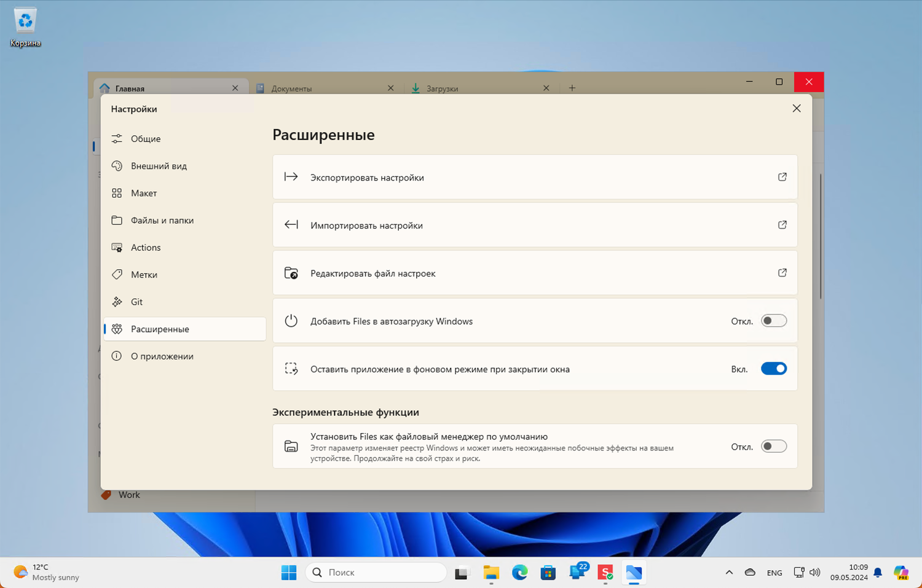Click the info icon for О приложении
The image size is (922, 588).
tap(117, 356)
